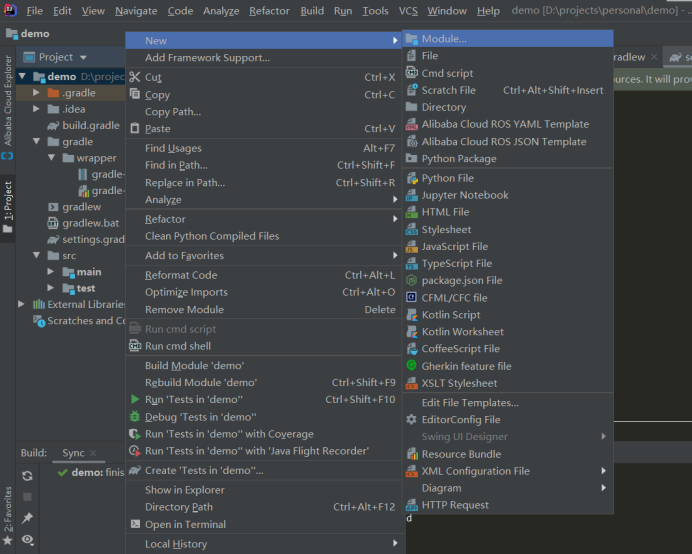Click the HTTP Request icon
Image resolution: width=692 pixels, height=554 pixels.
[x=411, y=505]
